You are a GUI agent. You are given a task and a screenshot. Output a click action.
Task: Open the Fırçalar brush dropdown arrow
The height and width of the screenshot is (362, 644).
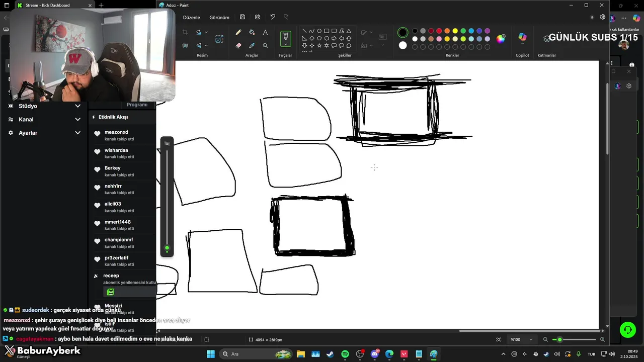coord(285,45)
